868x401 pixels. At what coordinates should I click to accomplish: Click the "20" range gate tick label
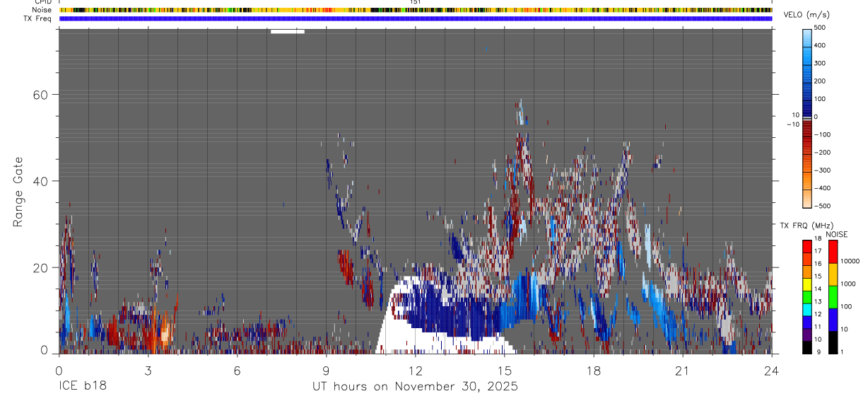point(41,267)
